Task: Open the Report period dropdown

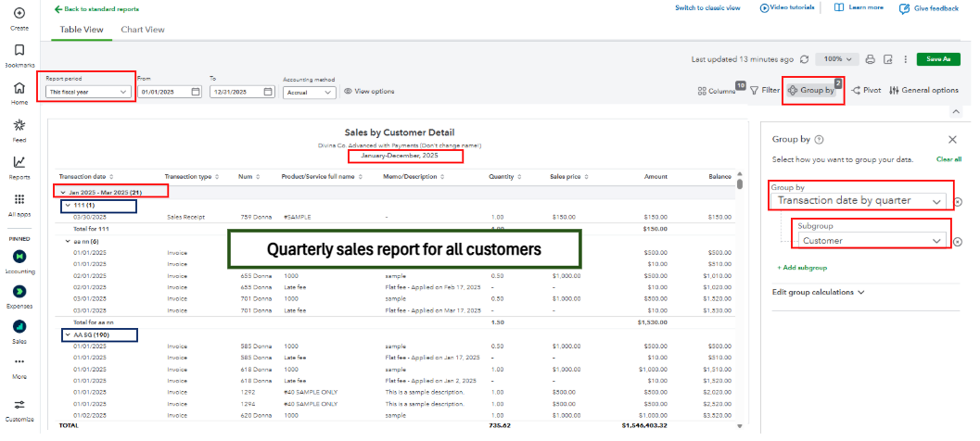Action: coord(88,92)
